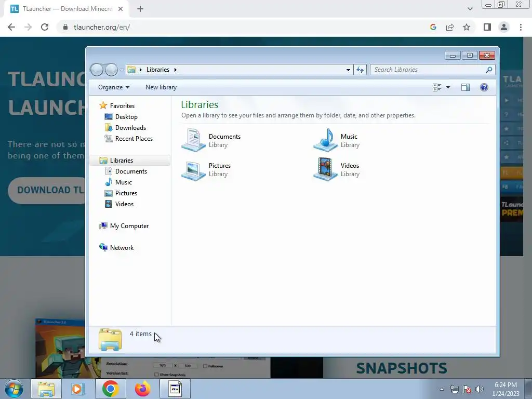Click the Explorer forward button

tap(111, 70)
